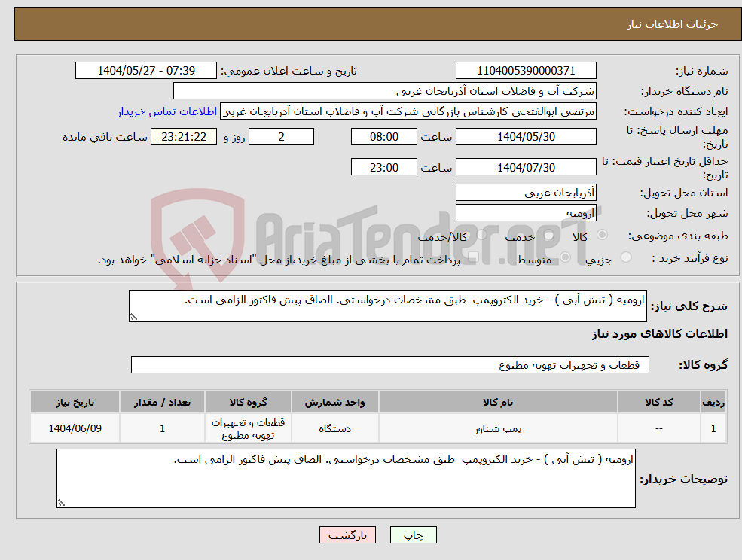Viewport: 742px width, 560px height.
Task: Click the announcement date field 1404/05/27 - 07:39
Action: point(145,71)
